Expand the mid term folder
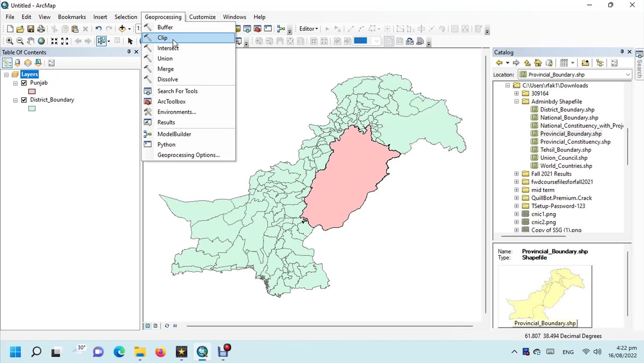 point(516,190)
